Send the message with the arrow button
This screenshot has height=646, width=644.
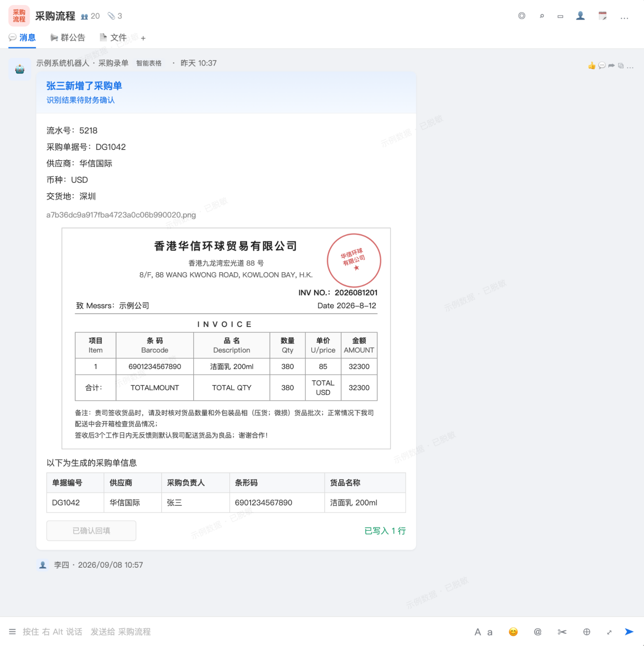629,632
